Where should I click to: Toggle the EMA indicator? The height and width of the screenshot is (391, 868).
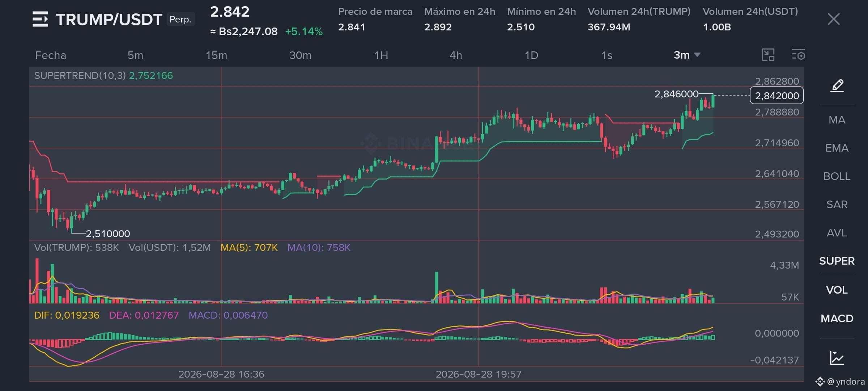click(x=837, y=148)
